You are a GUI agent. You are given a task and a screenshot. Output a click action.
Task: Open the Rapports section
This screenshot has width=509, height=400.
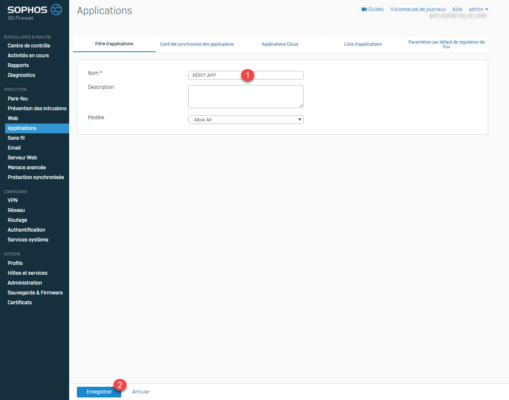18,65
